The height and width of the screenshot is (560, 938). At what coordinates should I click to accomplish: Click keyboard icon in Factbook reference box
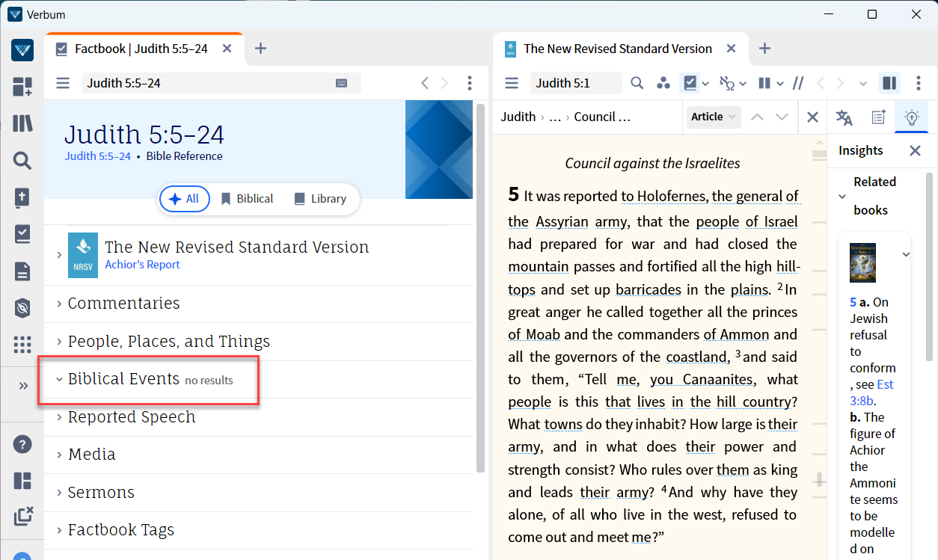[342, 83]
